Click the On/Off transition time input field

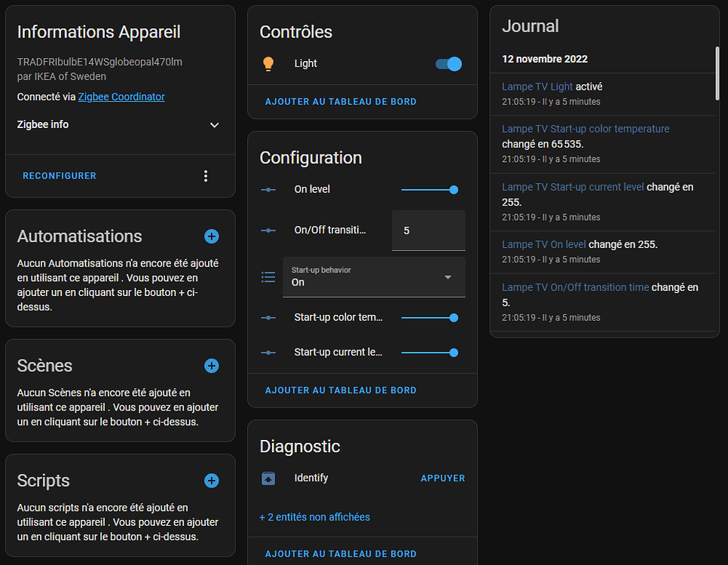(x=428, y=231)
